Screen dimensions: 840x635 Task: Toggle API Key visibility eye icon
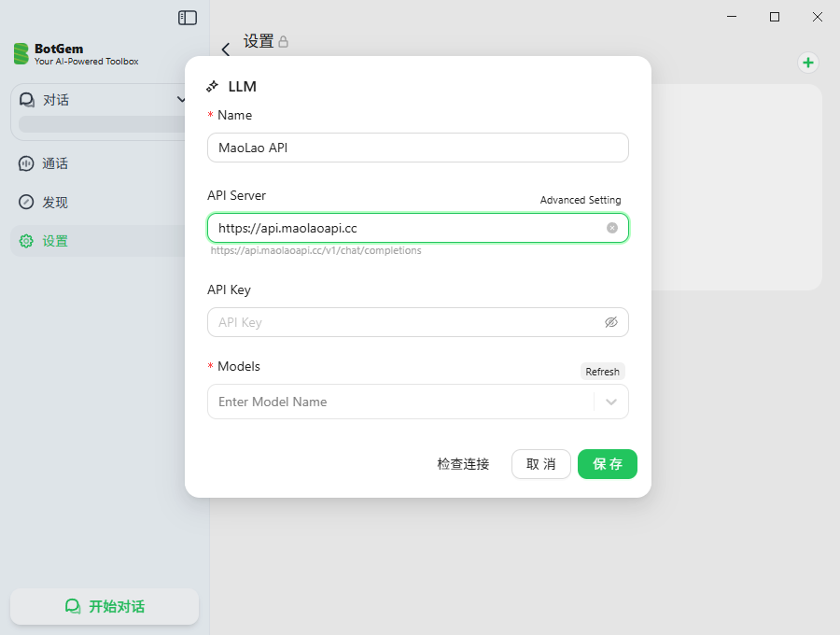pyautogui.click(x=611, y=322)
